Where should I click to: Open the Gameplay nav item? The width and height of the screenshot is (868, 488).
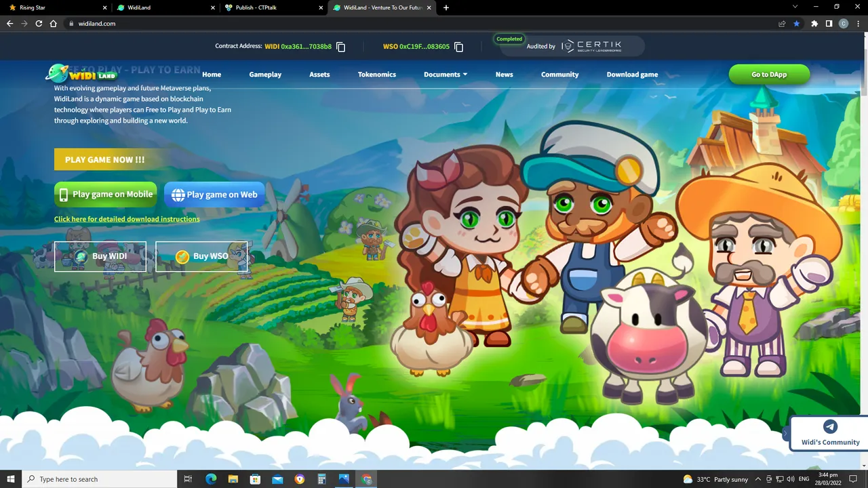pyautogui.click(x=265, y=75)
